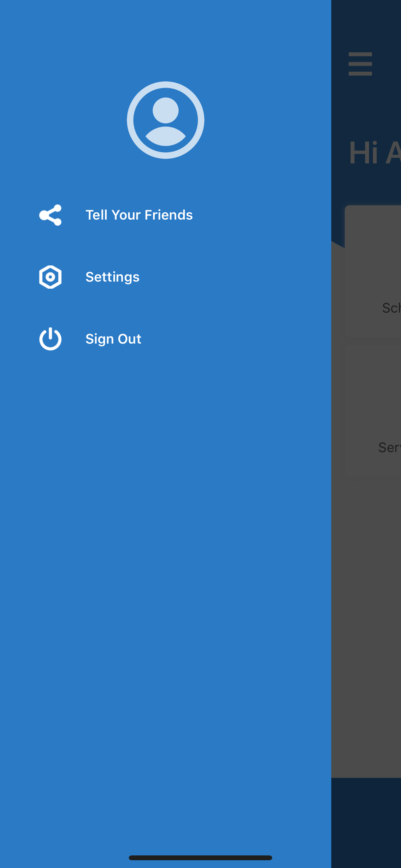Screen dimensions: 401x868
Task: Open the Settings menu item
Action: point(113,277)
